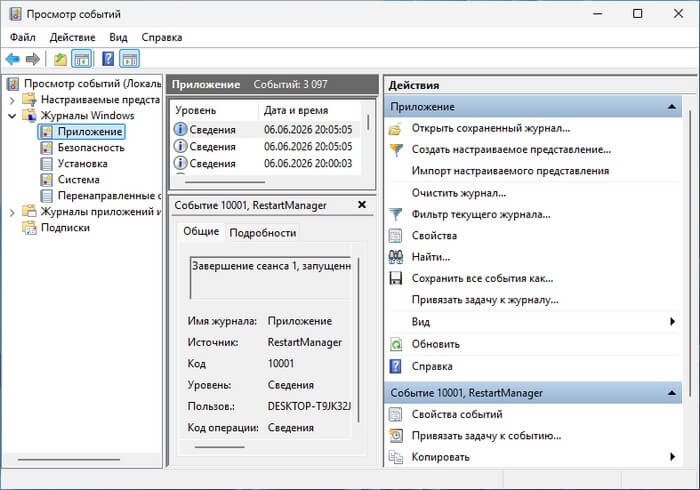
Task: Click info icon of the 20:00:03 event row
Action: (180, 163)
